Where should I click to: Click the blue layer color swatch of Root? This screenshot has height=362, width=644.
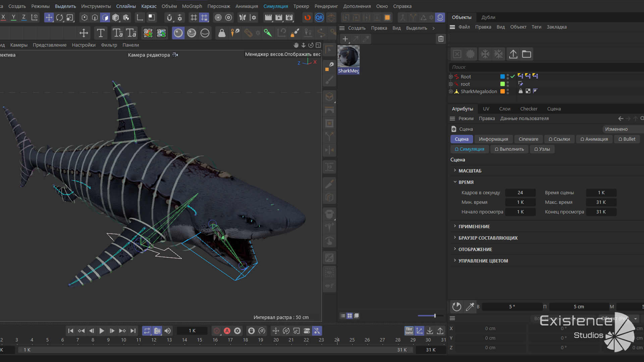coord(502,76)
